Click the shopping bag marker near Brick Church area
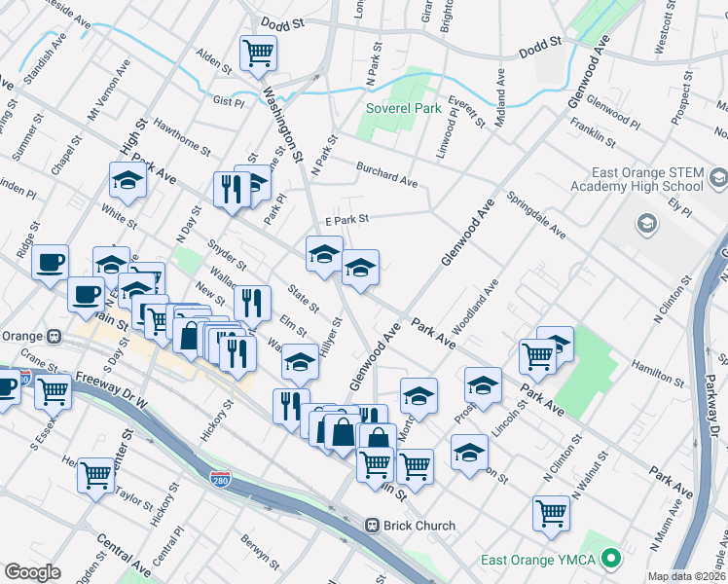Image resolution: width=728 pixels, height=584 pixels. [343, 432]
